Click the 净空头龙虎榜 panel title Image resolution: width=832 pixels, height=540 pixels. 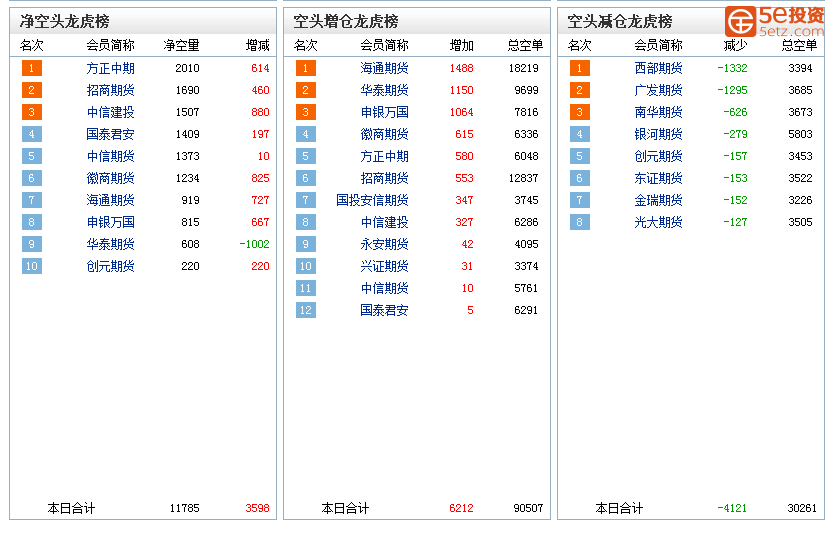[x=65, y=21]
